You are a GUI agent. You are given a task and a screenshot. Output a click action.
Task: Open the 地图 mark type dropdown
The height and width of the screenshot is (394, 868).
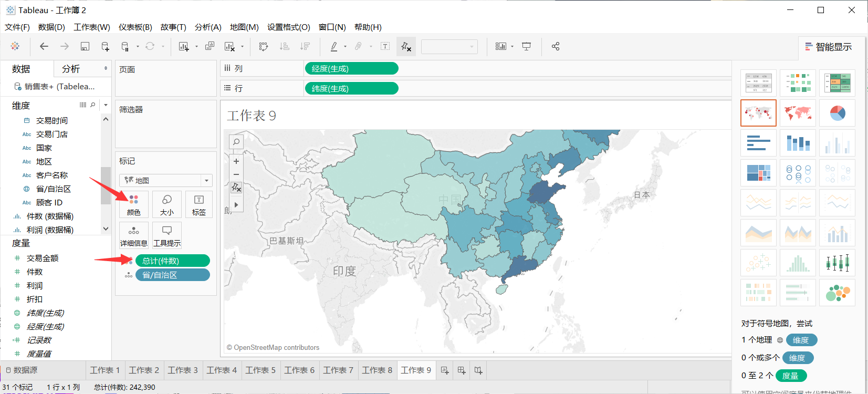click(x=166, y=181)
